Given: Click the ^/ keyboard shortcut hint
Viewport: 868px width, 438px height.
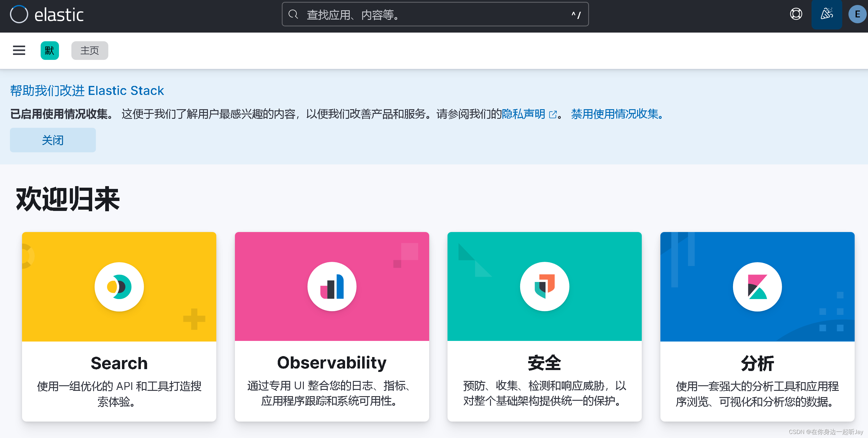Looking at the screenshot, I should [x=576, y=15].
